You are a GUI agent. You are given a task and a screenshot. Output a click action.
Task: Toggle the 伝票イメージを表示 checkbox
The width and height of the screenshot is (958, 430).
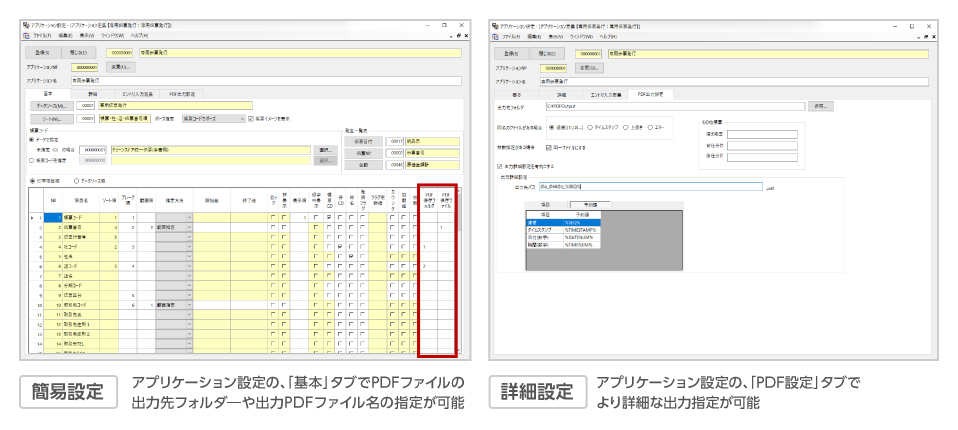pyautogui.click(x=251, y=118)
